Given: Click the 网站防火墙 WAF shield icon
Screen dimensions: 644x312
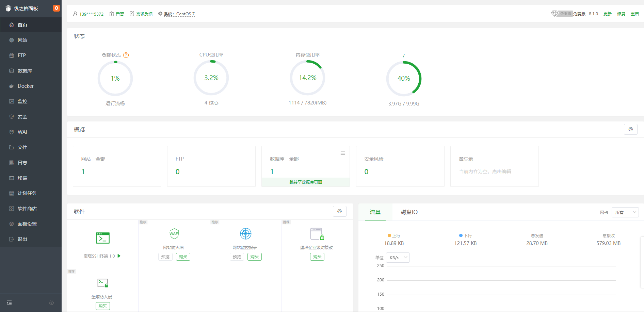Looking at the screenshot, I should (x=174, y=234).
